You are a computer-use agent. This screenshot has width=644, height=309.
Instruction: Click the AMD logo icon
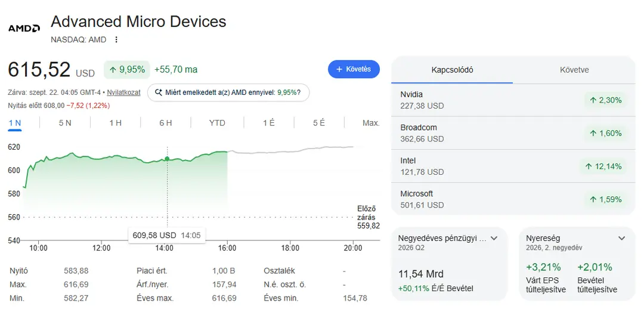[x=24, y=29]
